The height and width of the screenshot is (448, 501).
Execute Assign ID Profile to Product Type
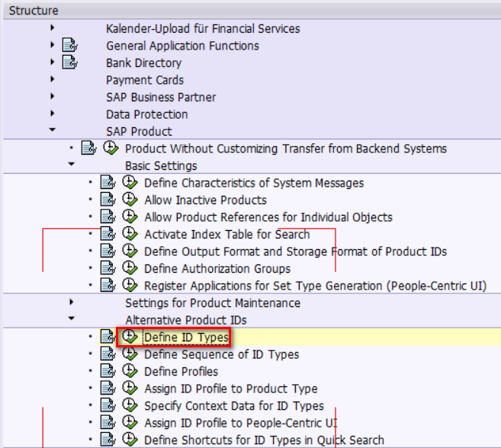130,388
